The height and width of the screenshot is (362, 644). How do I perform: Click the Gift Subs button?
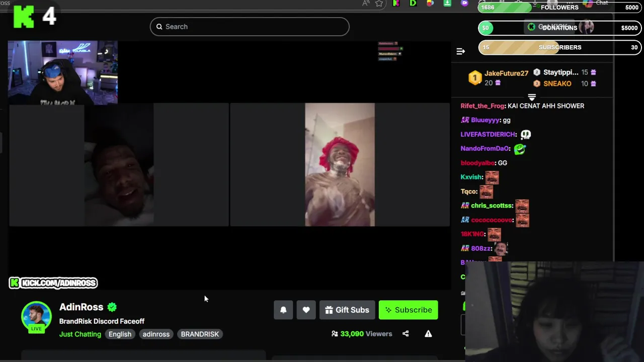347,310
